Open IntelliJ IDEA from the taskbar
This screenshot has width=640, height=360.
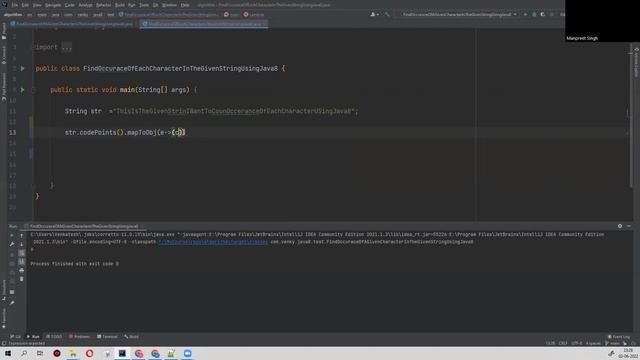122,353
